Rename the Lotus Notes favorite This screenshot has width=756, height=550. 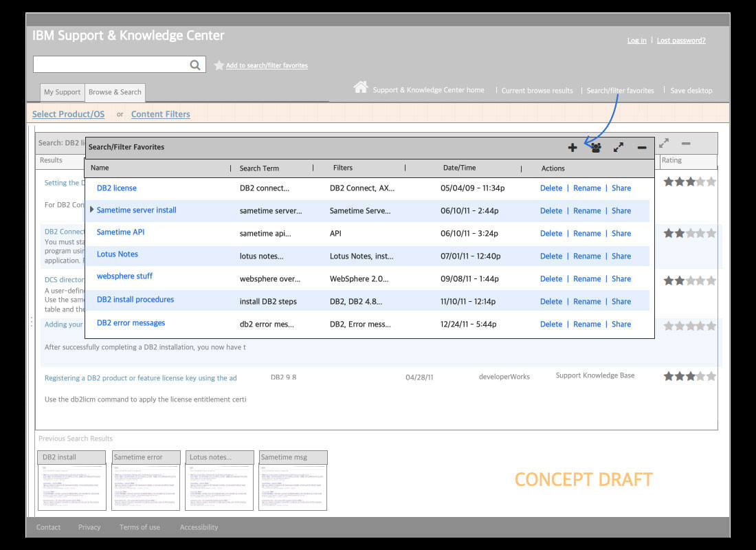point(587,256)
